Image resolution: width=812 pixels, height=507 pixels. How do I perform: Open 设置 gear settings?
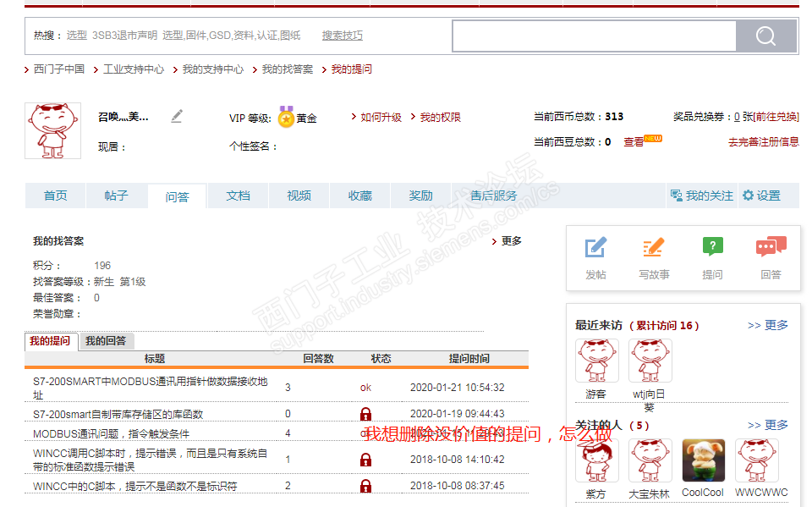coord(761,196)
